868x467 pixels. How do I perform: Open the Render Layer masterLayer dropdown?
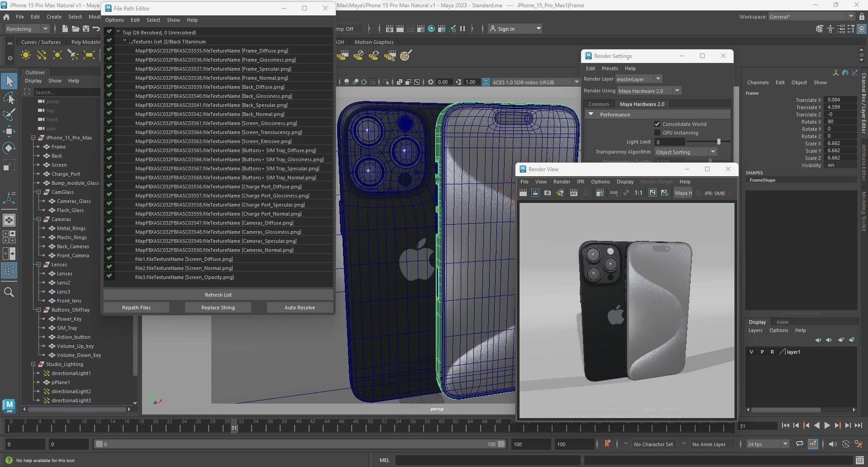(x=638, y=79)
